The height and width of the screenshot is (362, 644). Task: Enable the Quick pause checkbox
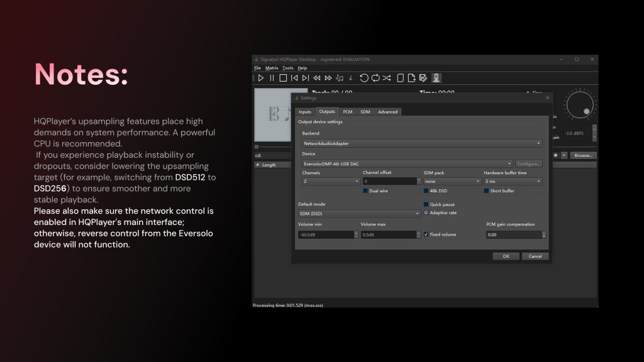pos(426,204)
